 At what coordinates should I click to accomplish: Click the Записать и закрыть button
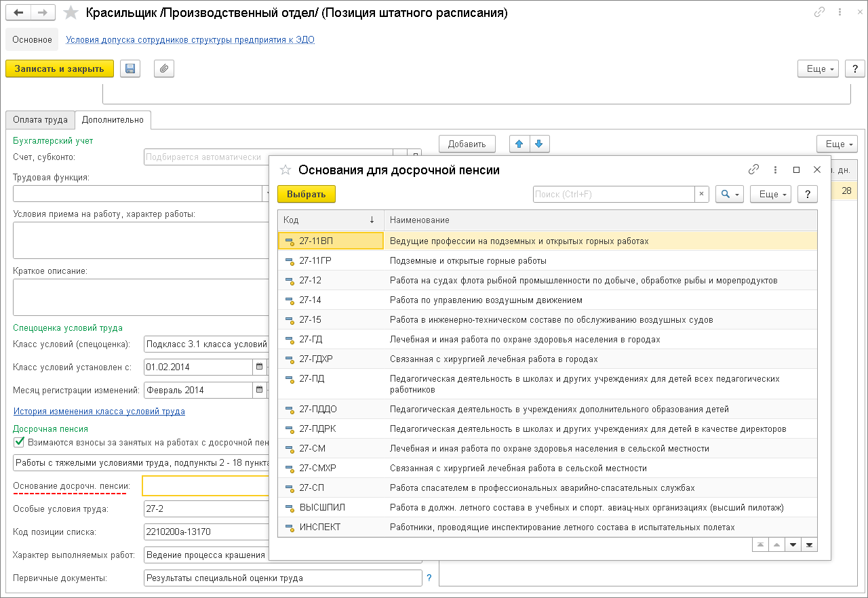pyautogui.click(x=60, y=68)
